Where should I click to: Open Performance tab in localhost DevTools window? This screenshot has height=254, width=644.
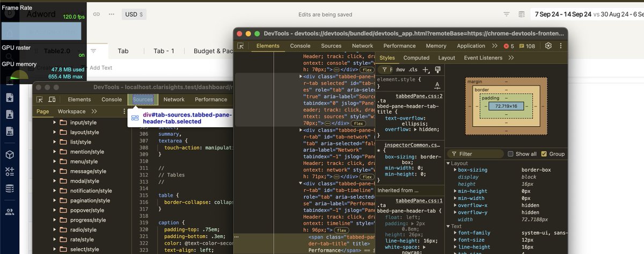211,99
